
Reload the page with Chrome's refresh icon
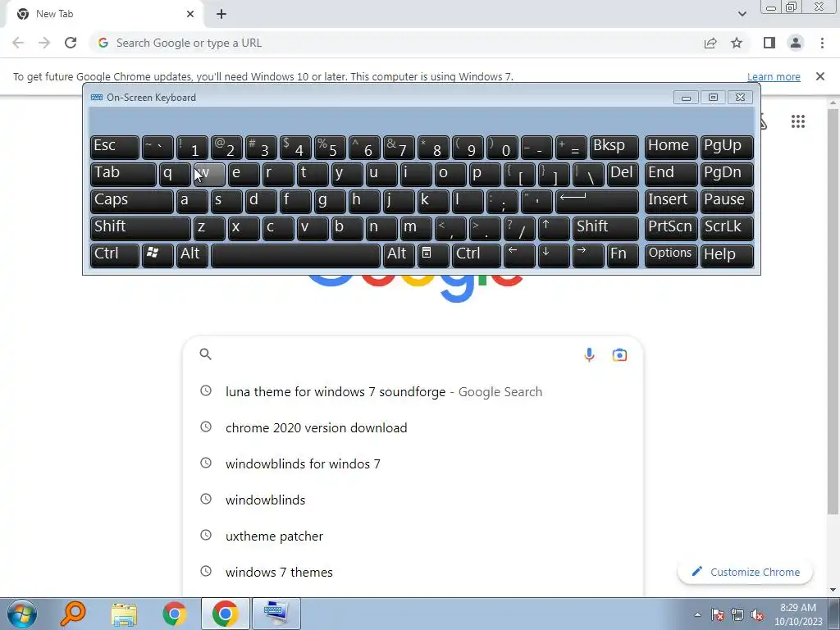pos(71,43)
